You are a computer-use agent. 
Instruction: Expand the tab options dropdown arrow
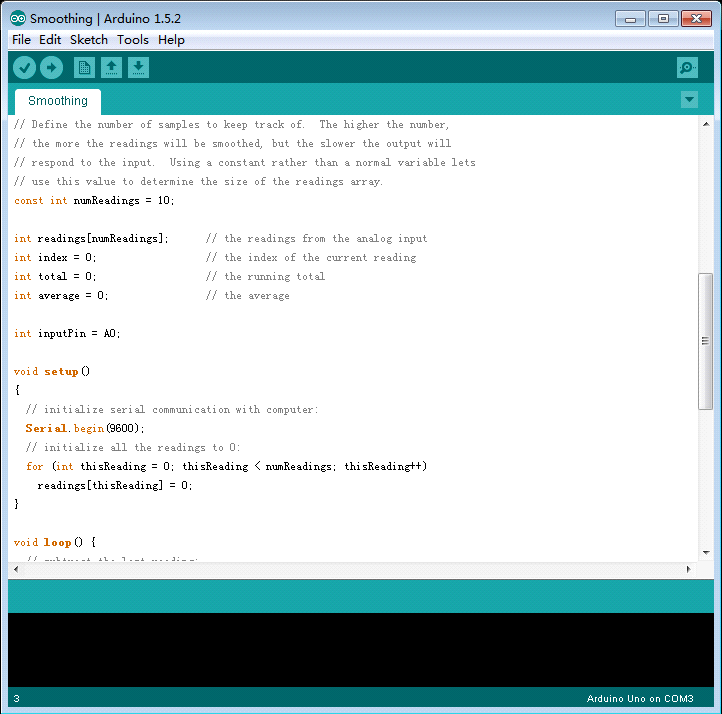(689, 99)
